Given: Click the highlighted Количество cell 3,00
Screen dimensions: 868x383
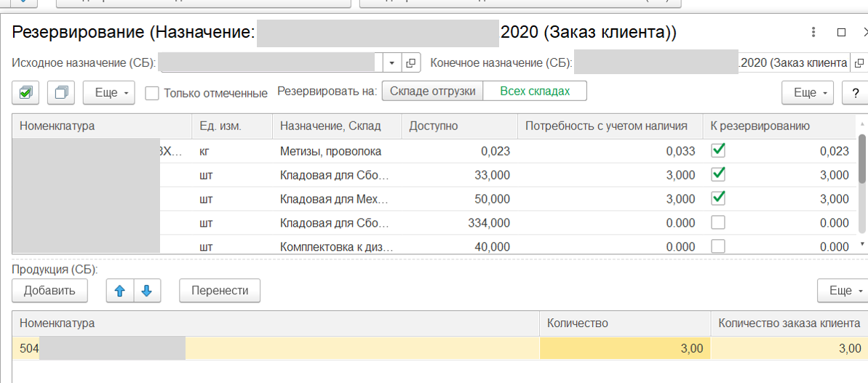Looking at the screenshot, I should click(625, 348).
